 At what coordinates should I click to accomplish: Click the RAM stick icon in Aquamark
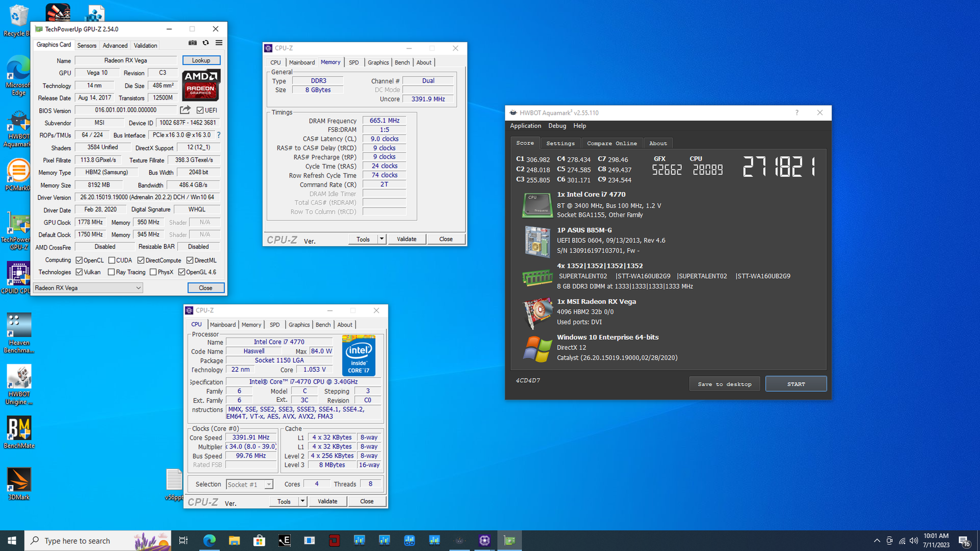(537, 277)
